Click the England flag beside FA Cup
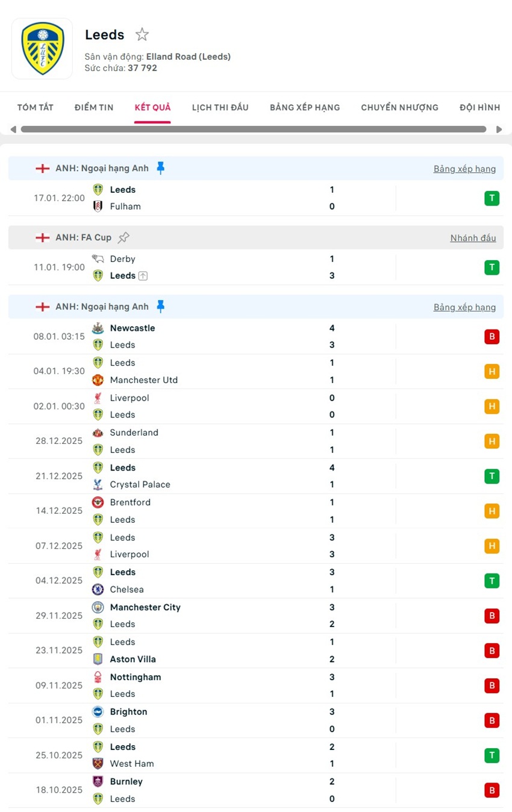 (x=42, y=237)
